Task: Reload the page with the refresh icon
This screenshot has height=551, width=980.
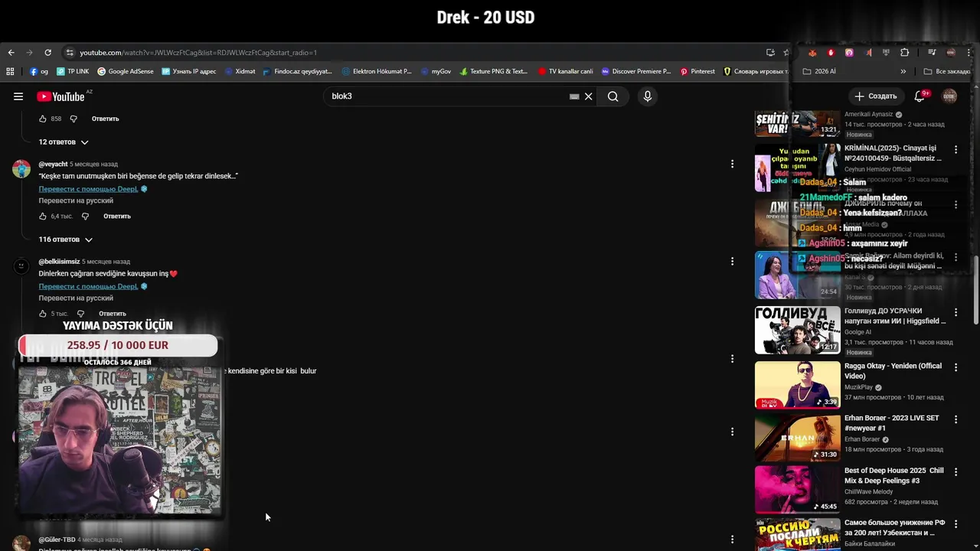Action: tap(47, 53)
